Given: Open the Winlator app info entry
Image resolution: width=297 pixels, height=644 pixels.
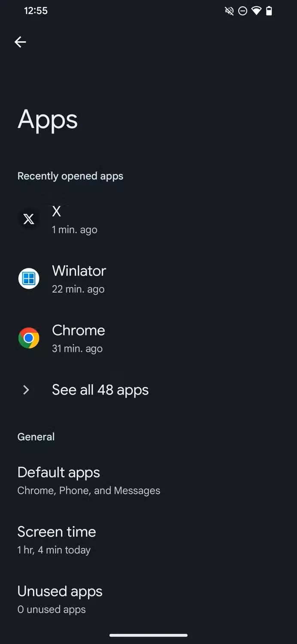Looking at the screenshot, I should (x=79, y=271).
